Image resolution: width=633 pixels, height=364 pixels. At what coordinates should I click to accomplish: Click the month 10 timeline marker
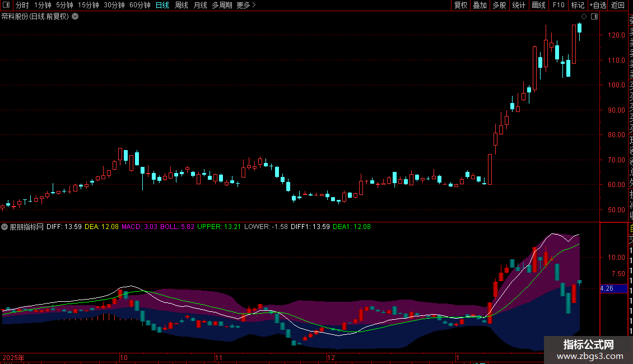point(124,357)
